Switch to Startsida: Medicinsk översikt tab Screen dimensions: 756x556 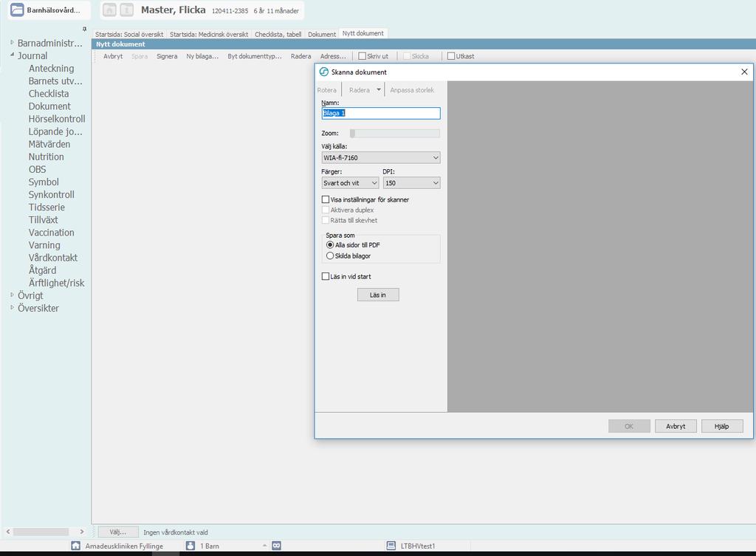tap(209, 34)
